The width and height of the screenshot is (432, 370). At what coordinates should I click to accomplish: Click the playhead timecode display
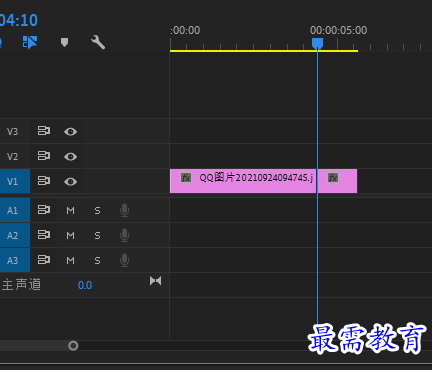coord(19,21)
